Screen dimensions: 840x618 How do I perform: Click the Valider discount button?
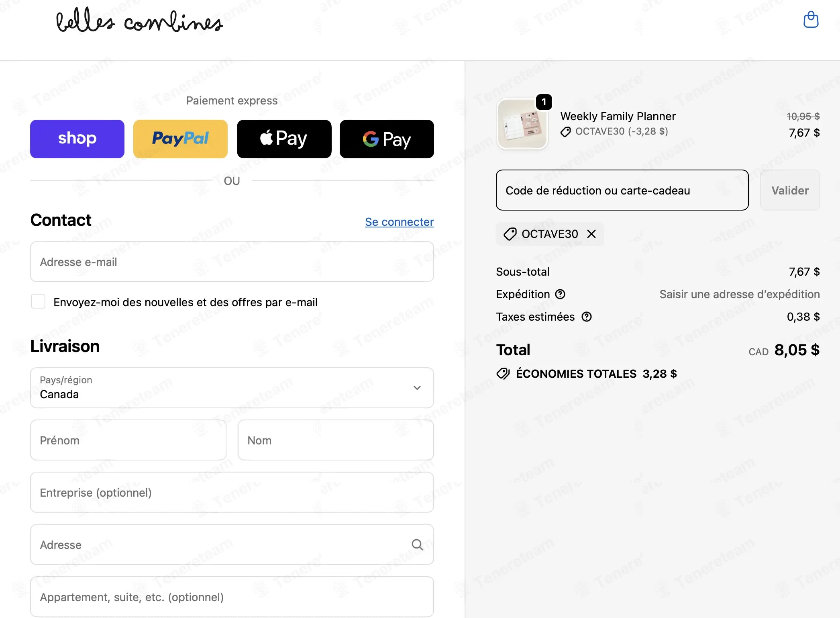(790, 190)
